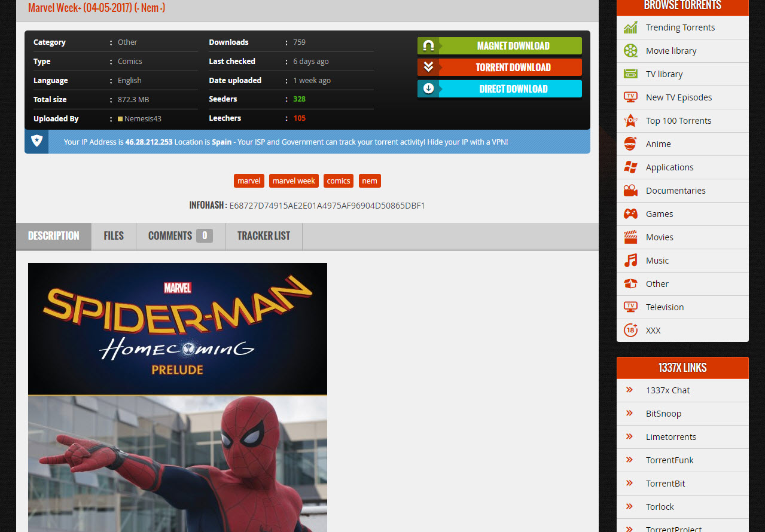Click the Movie library film reel icon

(x=630, y=51)
